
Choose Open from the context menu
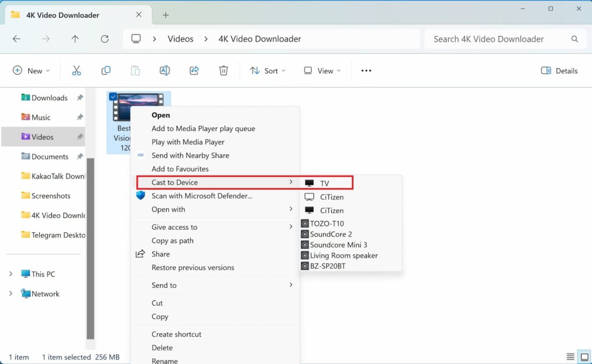tap(215, 115)
